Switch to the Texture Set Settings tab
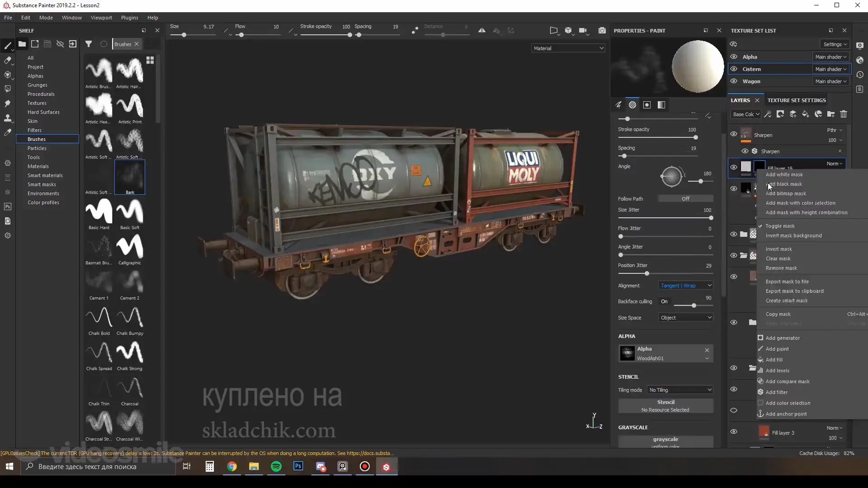Screen dimensions: 868x488 tap(796, 100)
